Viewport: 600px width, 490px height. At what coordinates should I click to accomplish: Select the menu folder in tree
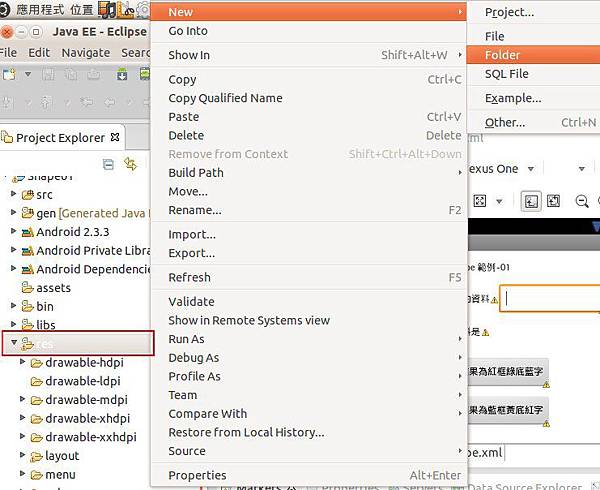point(53,475)
